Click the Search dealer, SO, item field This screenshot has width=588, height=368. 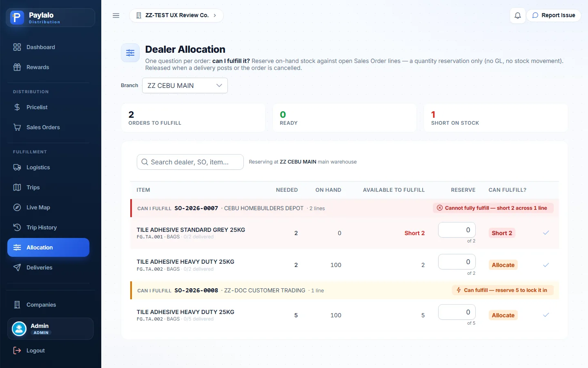(190, 162)
